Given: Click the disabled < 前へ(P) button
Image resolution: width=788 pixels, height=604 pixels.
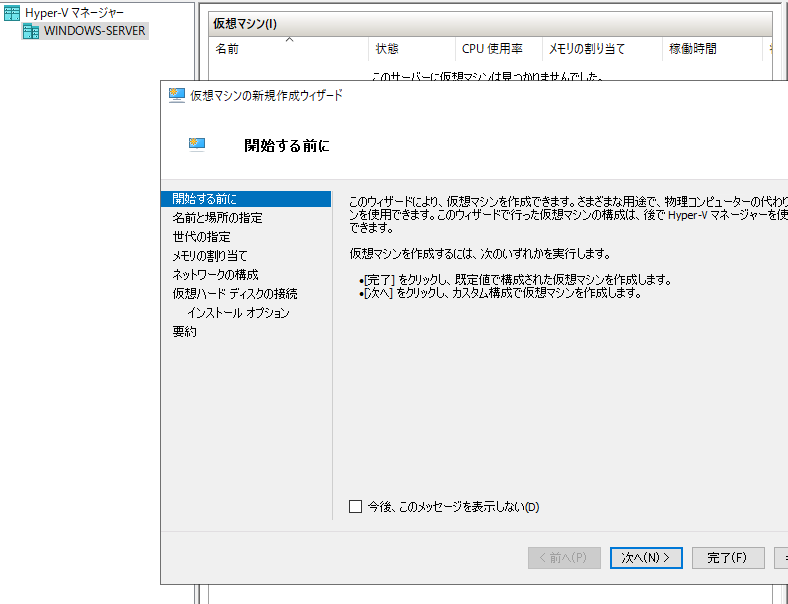Looking at the screenshot, I should [x=564, y=558].
